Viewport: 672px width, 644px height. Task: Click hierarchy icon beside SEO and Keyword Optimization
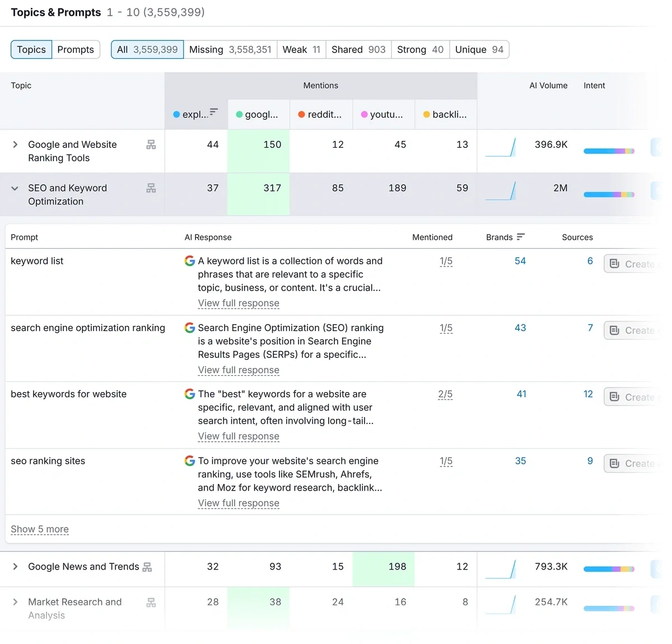tap(151, 188)
